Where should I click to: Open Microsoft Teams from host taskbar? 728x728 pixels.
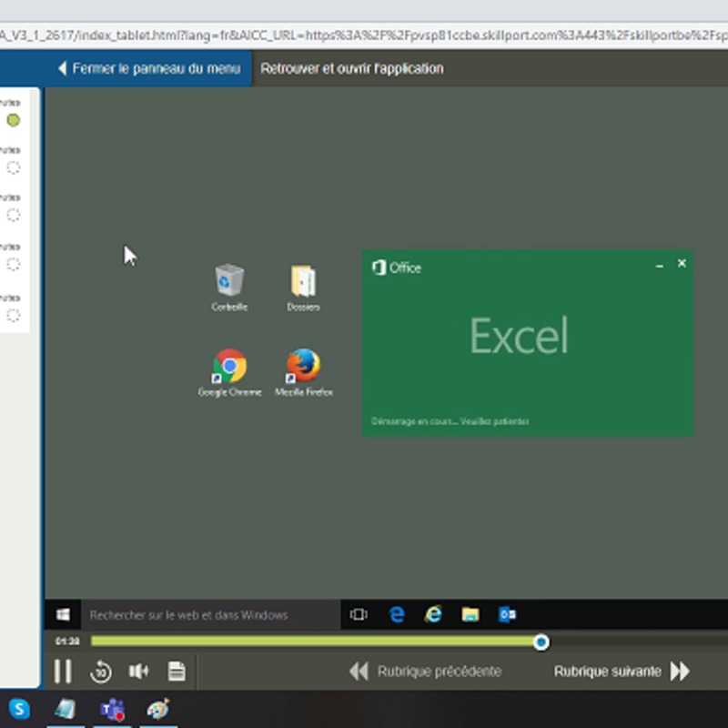tap(112, 710)
